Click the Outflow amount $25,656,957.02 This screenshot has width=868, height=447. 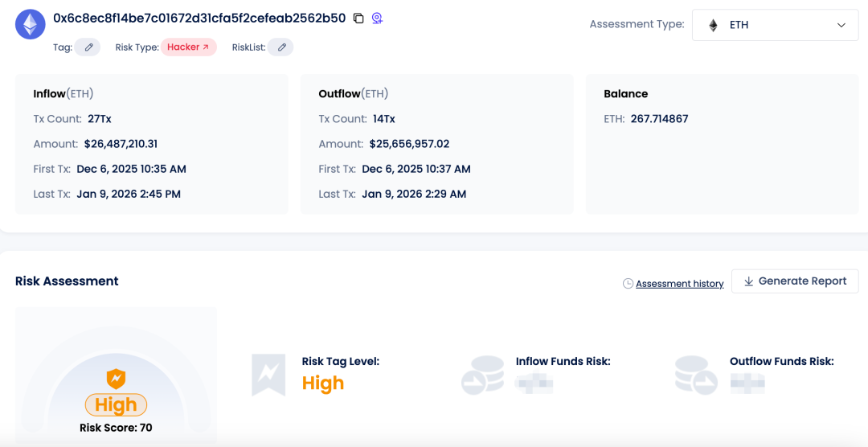pyautogui.click(x=409, y=144)
